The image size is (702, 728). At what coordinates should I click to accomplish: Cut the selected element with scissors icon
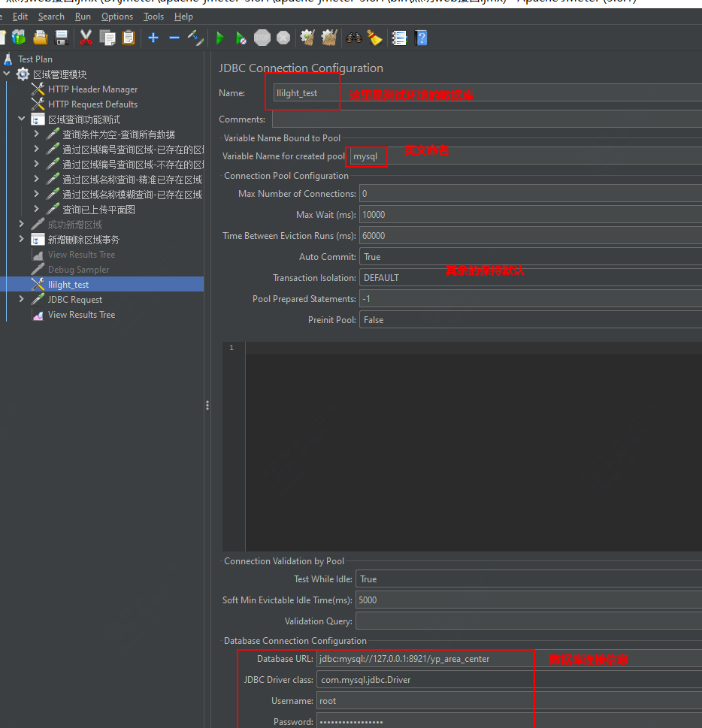pos(86,38)
